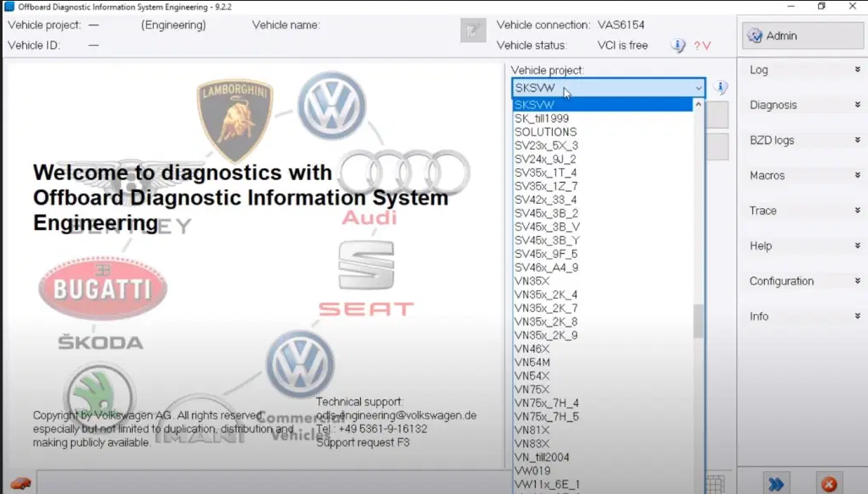Expand the Log section

coord(804,69)
